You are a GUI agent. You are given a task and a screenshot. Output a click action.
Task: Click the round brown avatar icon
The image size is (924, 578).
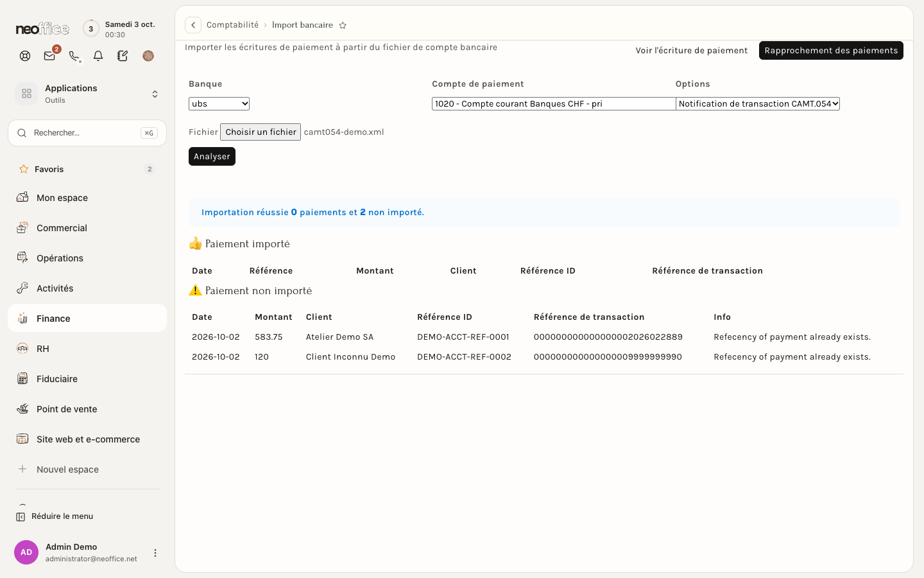coord(148,56)
